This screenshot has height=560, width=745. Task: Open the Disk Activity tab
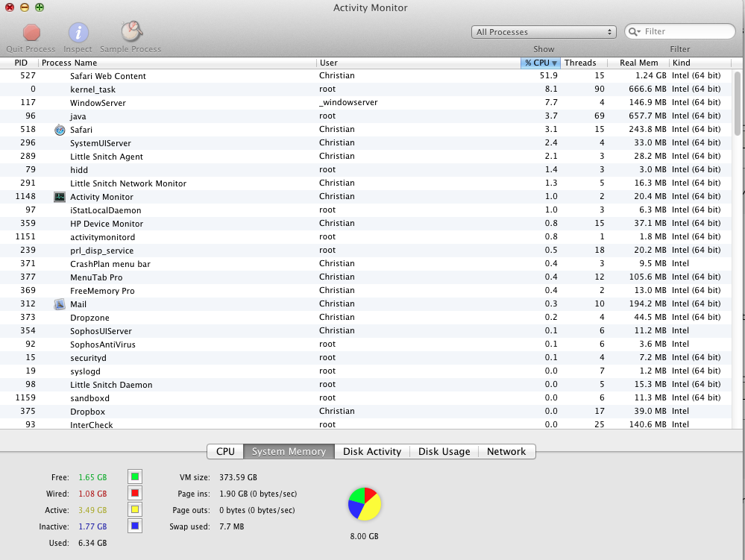click(372, 452)
